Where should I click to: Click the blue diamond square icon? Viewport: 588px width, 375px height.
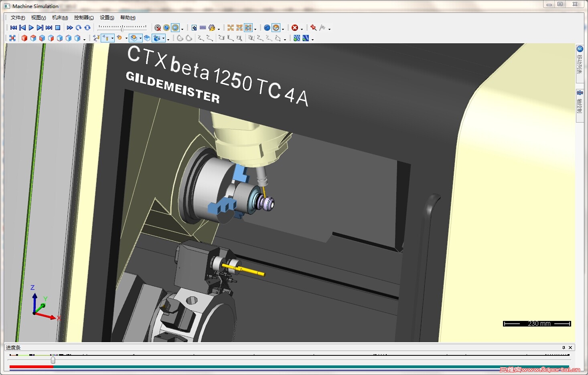[194, 28]
